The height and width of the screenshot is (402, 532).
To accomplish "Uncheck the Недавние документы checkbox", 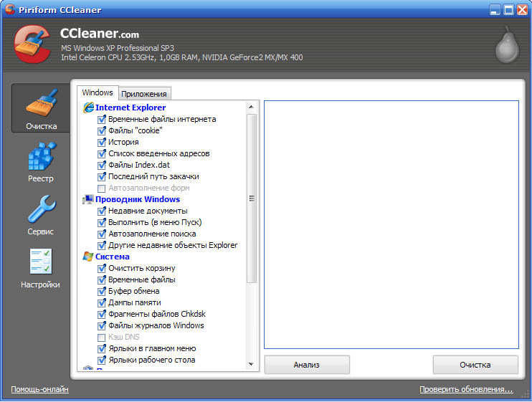I will click(x=101, y=211).
